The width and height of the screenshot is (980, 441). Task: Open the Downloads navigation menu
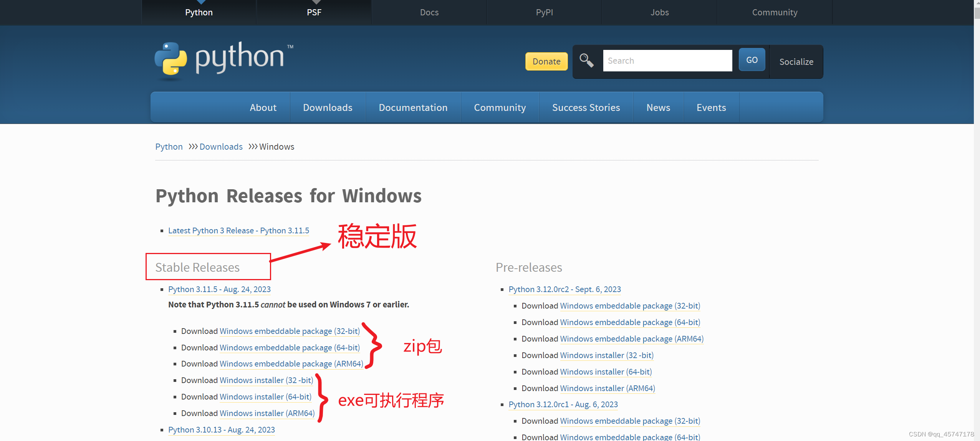tap(328, 107)
